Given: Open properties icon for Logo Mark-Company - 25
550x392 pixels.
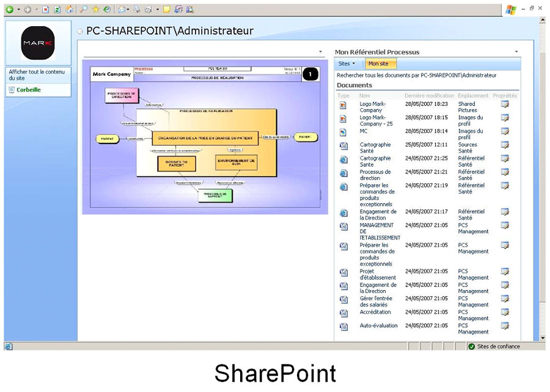Looking at the screenshot, I should [505, 118].
